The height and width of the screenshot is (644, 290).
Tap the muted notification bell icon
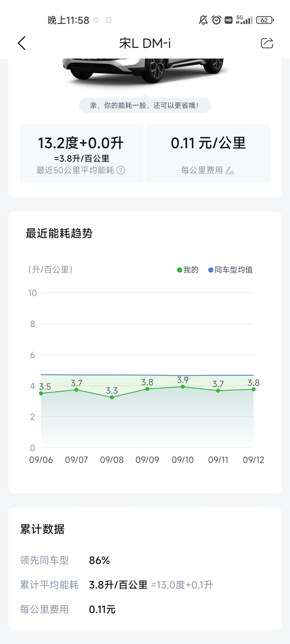click(203, 20)
